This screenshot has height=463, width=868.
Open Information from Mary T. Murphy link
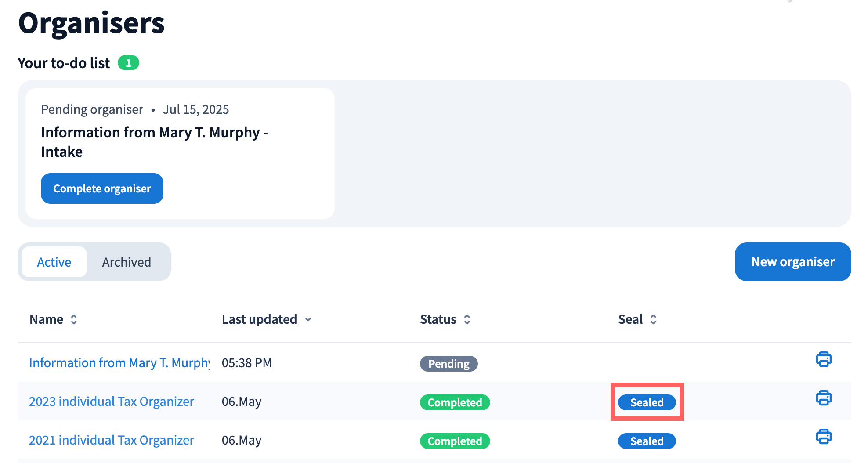(x=119, y=363)
